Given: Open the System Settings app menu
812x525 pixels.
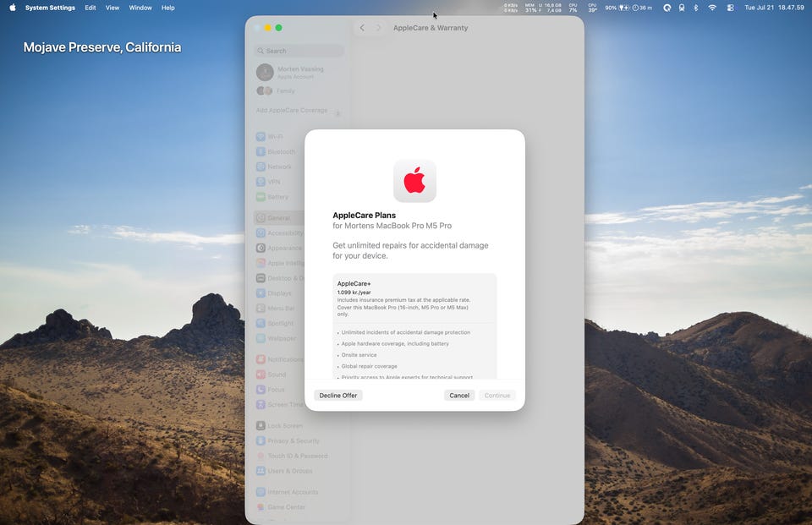Looking at the screenshot, I should click(x=50, y=8).
